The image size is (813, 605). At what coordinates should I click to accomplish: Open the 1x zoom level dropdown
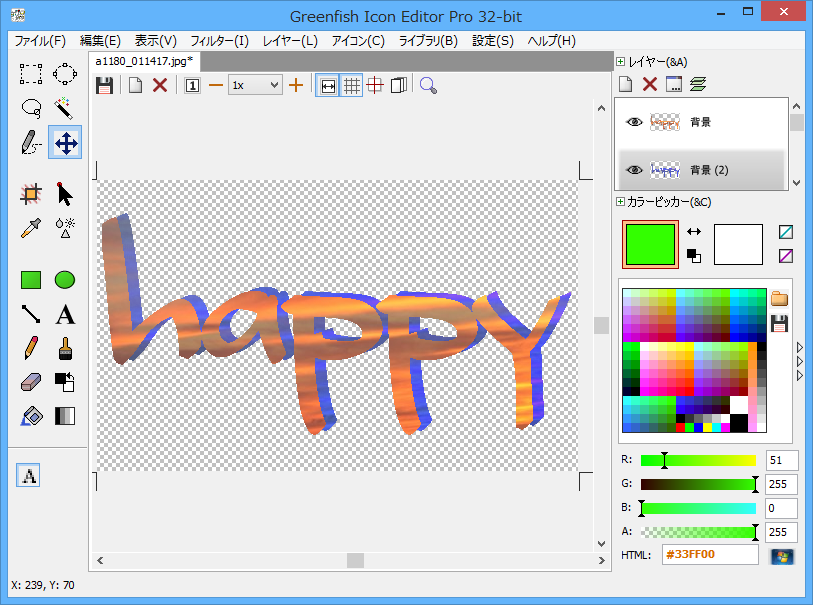pyautogui.click(x=255, y=85)
